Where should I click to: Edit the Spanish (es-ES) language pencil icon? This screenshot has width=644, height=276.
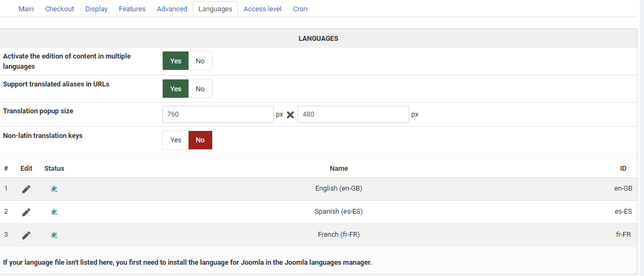[x=26, y=212]
